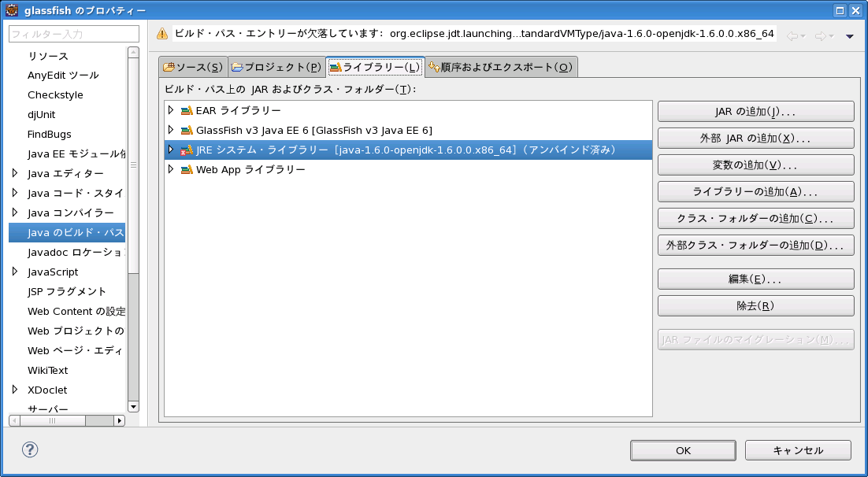Select Java EE モジュール in the sidebar

76,153
